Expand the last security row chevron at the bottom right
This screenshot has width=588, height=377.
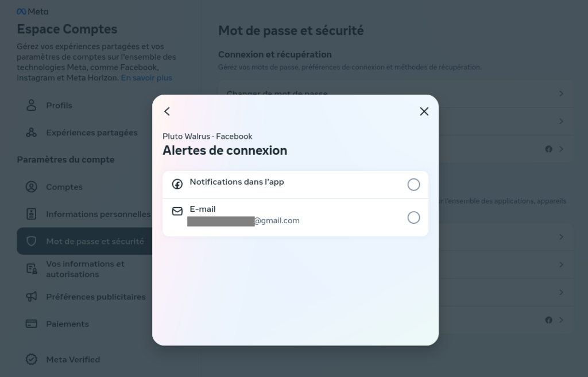561,320
